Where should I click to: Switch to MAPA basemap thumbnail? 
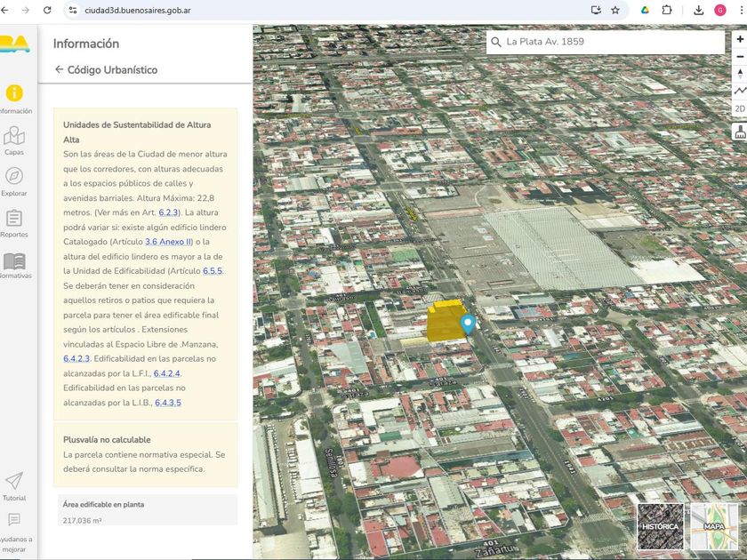pos(714,526)
